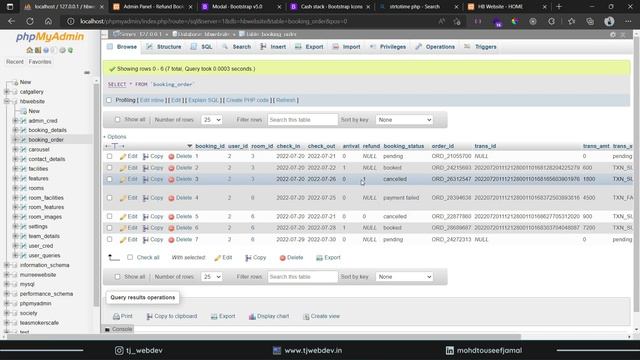Click the page settings gear icon at top right
This screenshot has width=640, height=360.
point(613,35)
